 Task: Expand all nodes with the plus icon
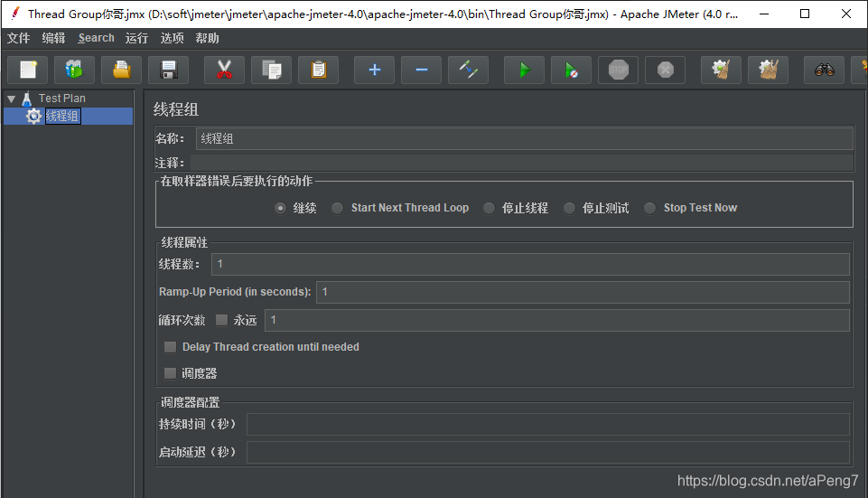[374, 70]
